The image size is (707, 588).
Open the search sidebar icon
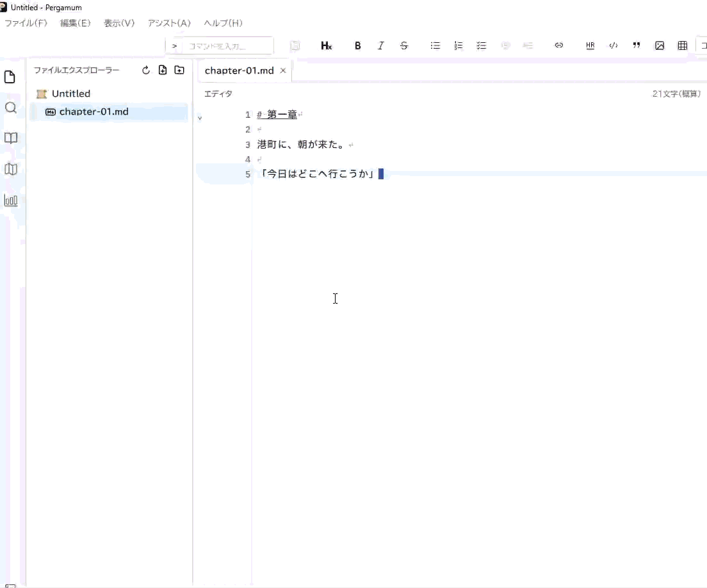(x=10, y=108)
